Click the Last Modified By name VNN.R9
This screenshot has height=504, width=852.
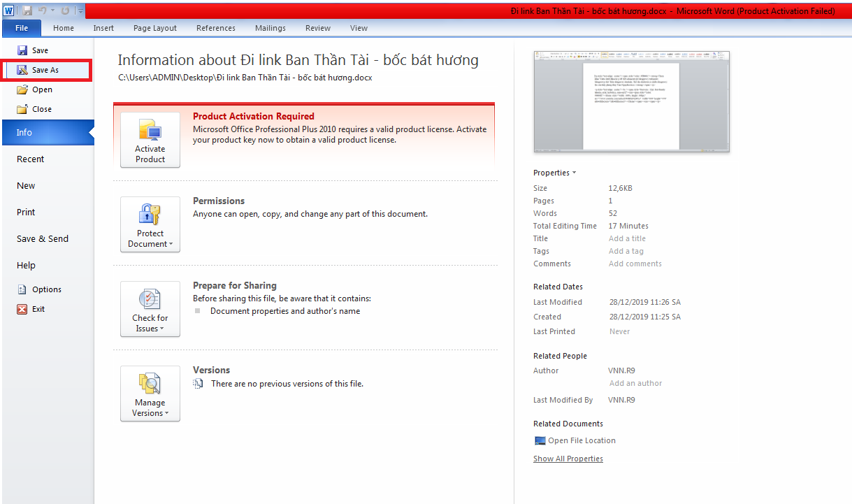tap(622, 400)
